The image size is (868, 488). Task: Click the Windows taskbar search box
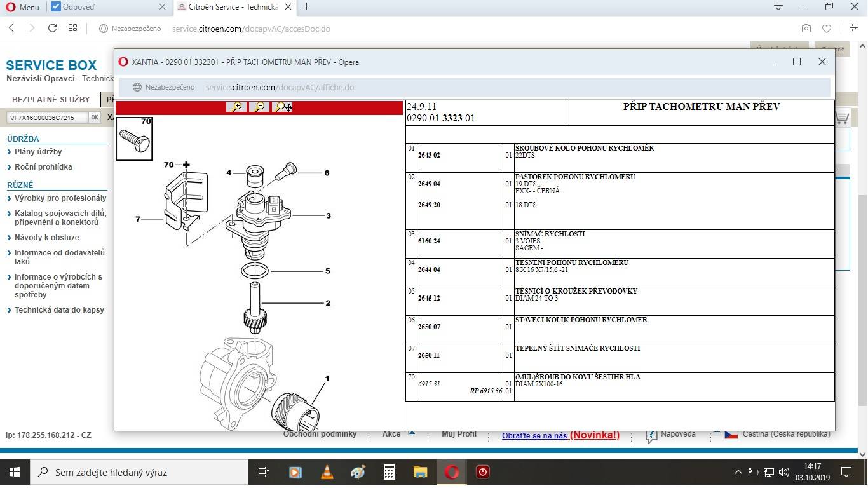coord(139,472)
